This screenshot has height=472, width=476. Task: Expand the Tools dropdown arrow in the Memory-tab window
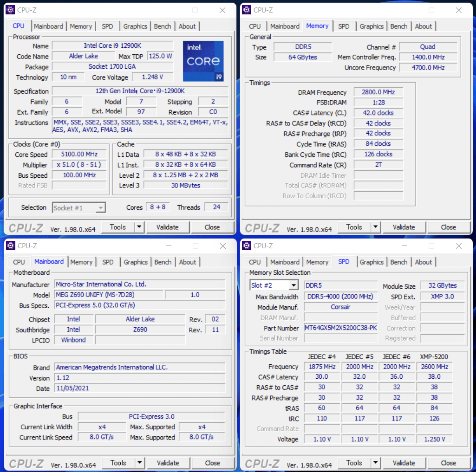pos(376,227)
